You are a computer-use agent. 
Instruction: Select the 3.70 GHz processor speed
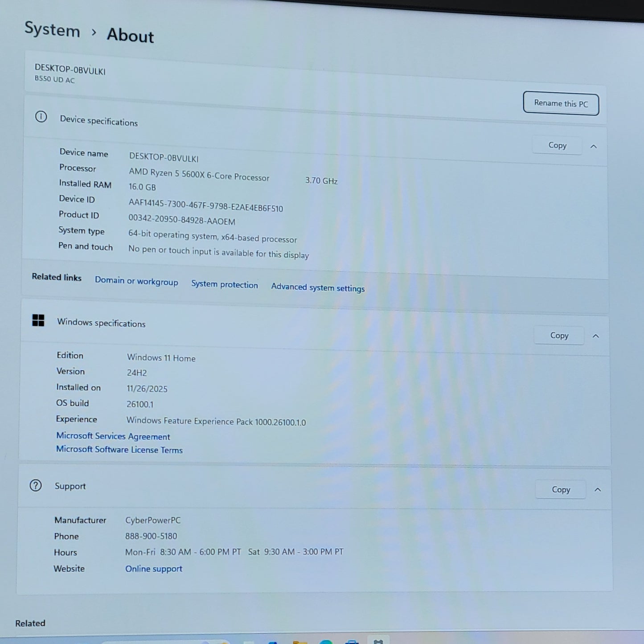click(x=321, y=180)
